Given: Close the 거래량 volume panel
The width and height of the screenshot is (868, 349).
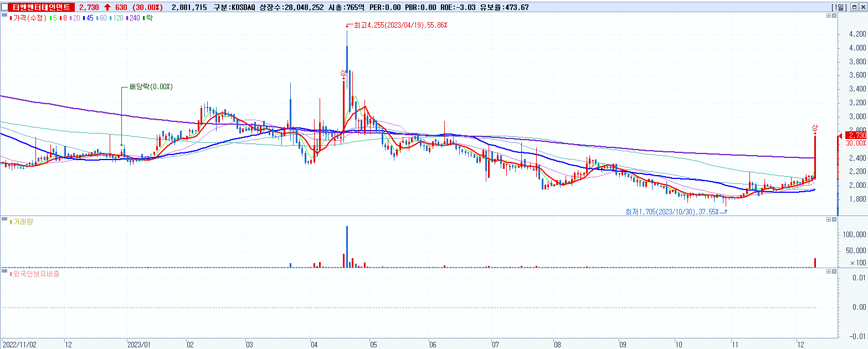Looking at the screenshot, I should coord(835,219).
